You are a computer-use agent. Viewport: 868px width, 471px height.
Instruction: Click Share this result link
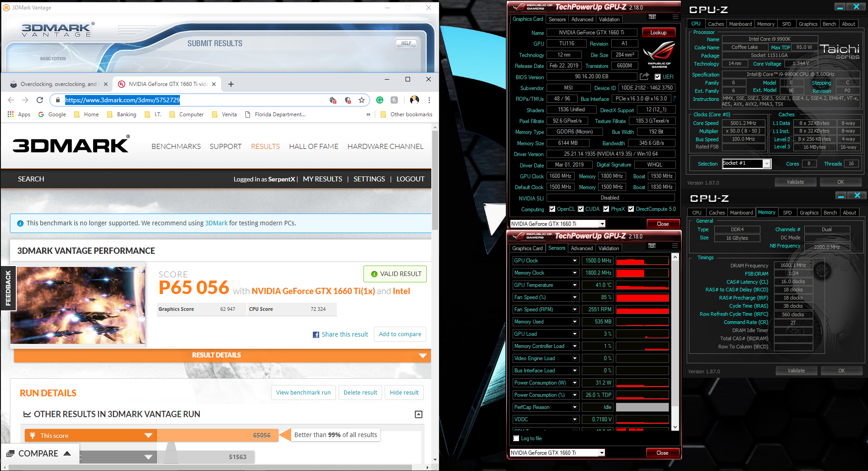point(341,334)
